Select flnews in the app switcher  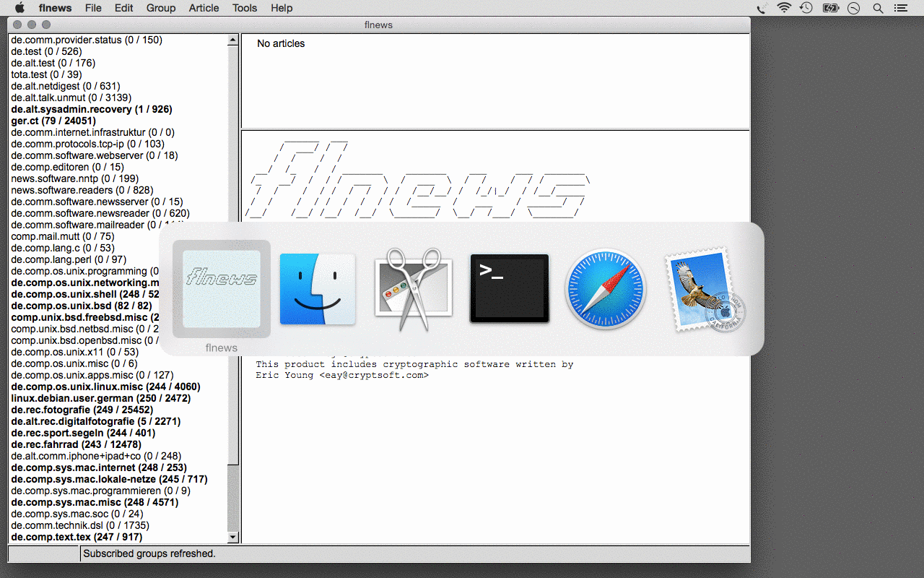222,288
